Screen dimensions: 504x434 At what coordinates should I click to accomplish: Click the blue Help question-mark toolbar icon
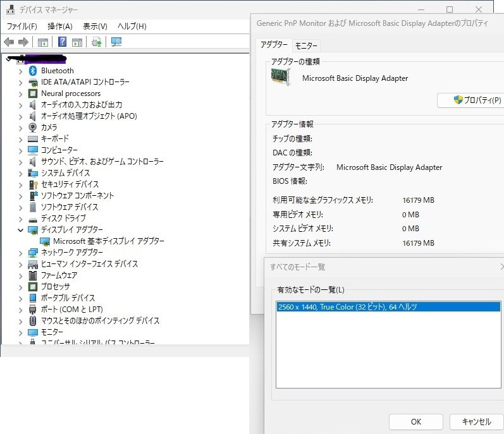(63, 42)
